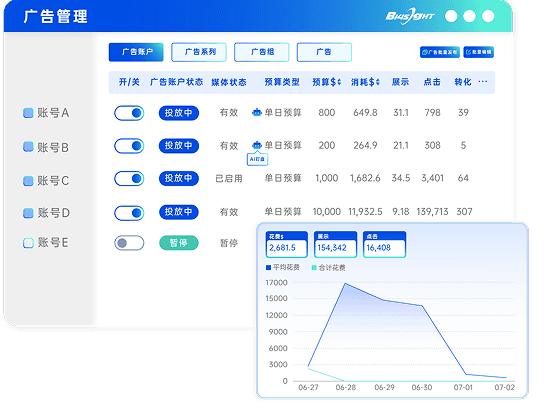This screenshot has width=546, height=405.
Task: Click 投放中 status badge for 账号A
Action: [179, 113]
